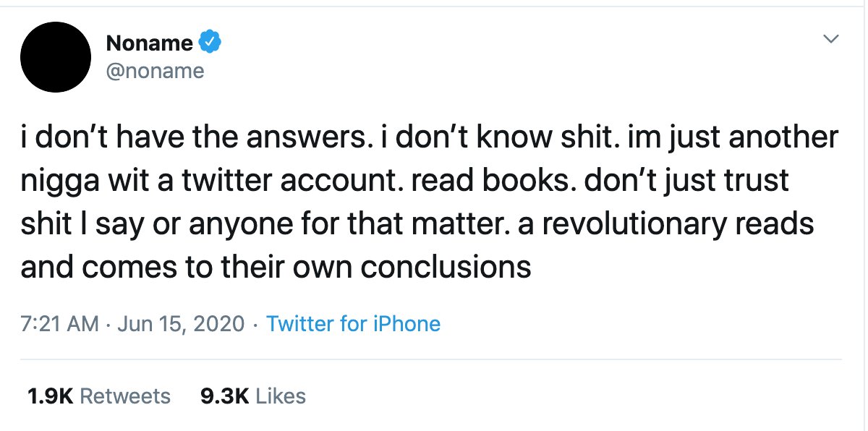Viewport: 868px width, 431px height.
Task: Click the last line "and comes to their own conclusions"
Action: pyautogui.click(x=276, y=268)
